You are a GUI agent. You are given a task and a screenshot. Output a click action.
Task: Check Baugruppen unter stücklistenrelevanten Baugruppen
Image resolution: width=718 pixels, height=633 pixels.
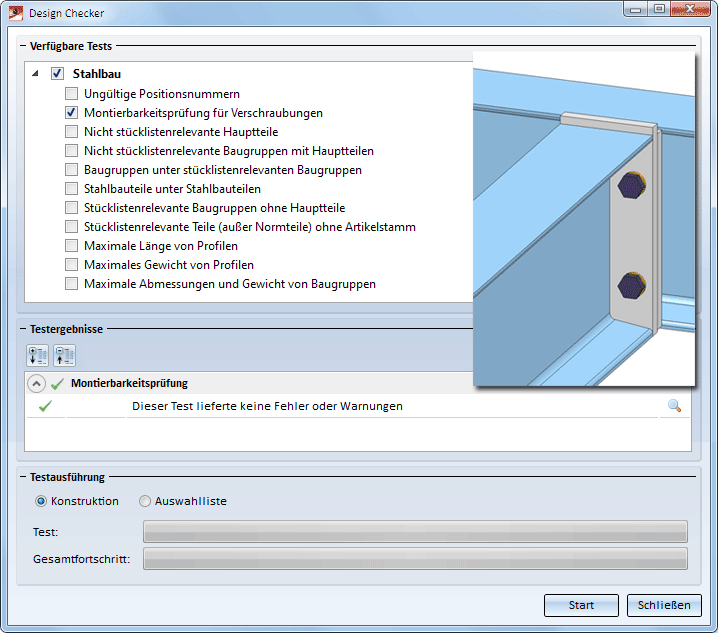(x=71, y=170)
